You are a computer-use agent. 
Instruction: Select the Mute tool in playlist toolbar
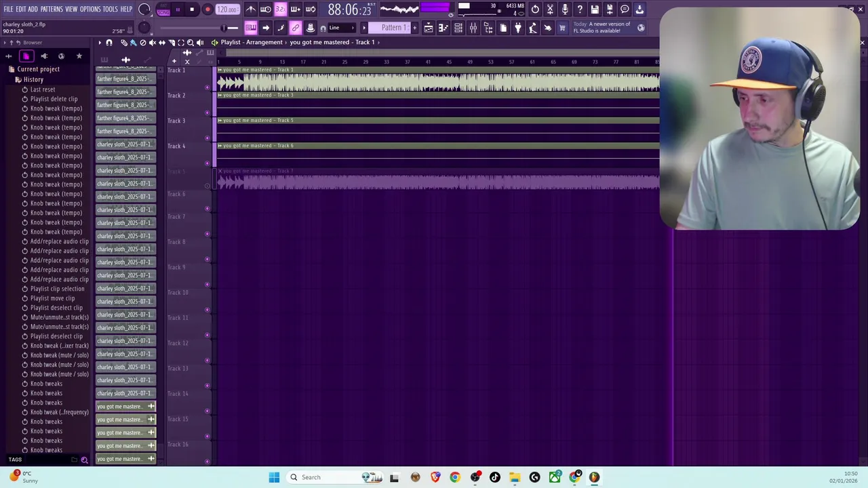click(x=152, y=42)
